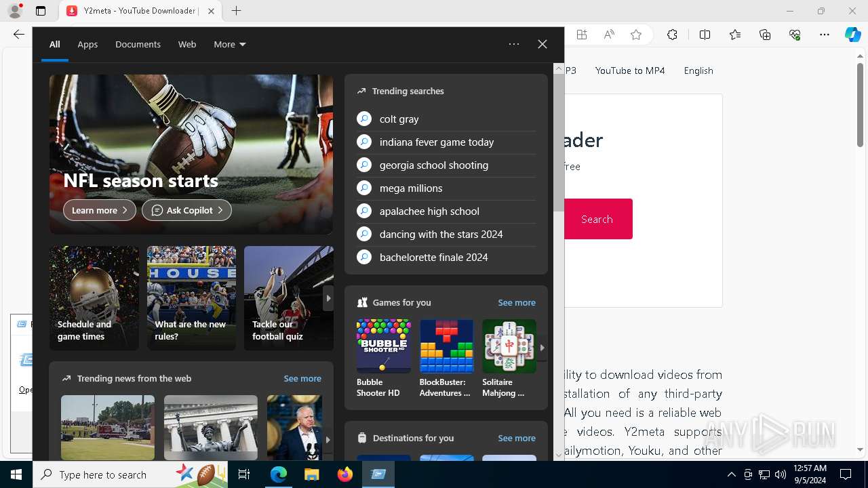Open Microsoft Edge taskbar icon
The image size is (868, 488).
279,474
